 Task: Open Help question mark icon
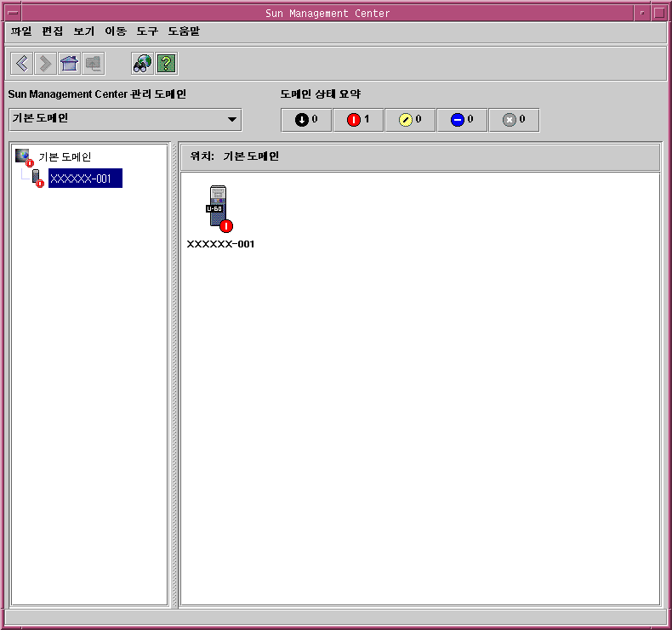point(166,64)
